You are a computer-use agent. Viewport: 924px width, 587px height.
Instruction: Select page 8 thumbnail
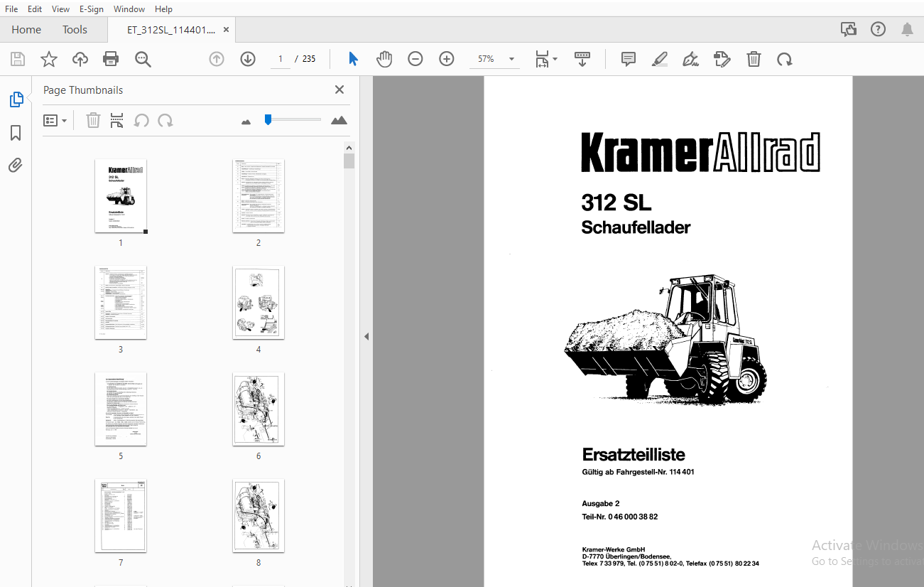pyautogui.click(x=259, y=516)
